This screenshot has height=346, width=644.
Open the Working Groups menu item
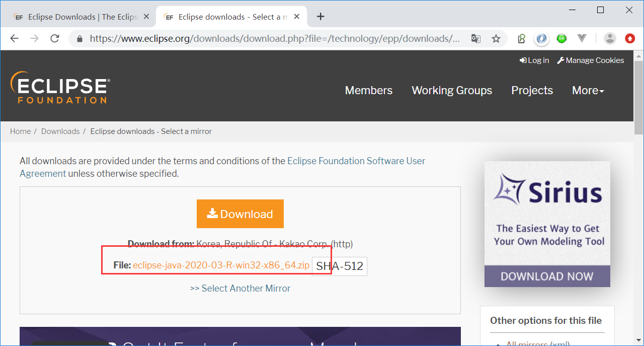click(452, 91)
